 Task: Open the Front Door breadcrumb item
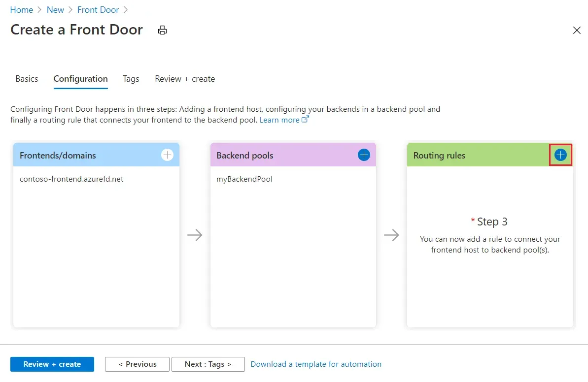(x=98, y=9)
